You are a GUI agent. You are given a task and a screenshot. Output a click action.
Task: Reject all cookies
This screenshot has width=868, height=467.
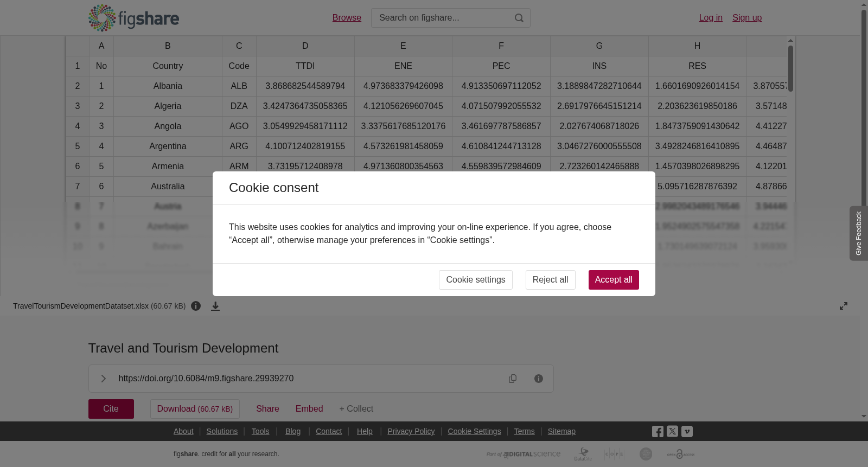pos(551,280)
